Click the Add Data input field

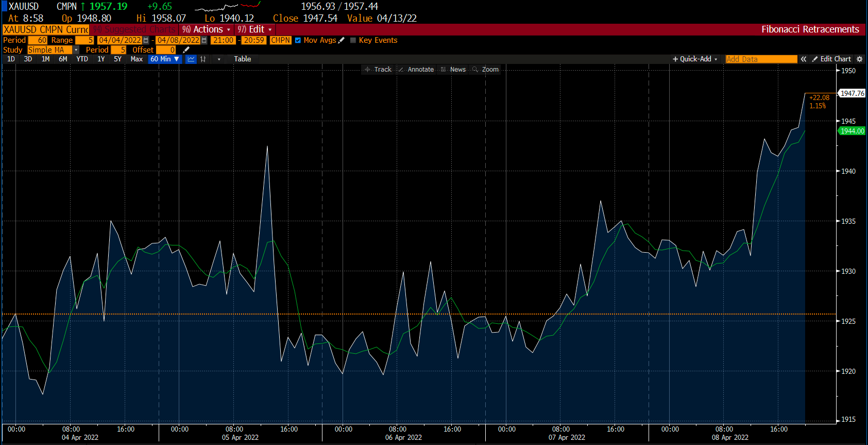761,59
